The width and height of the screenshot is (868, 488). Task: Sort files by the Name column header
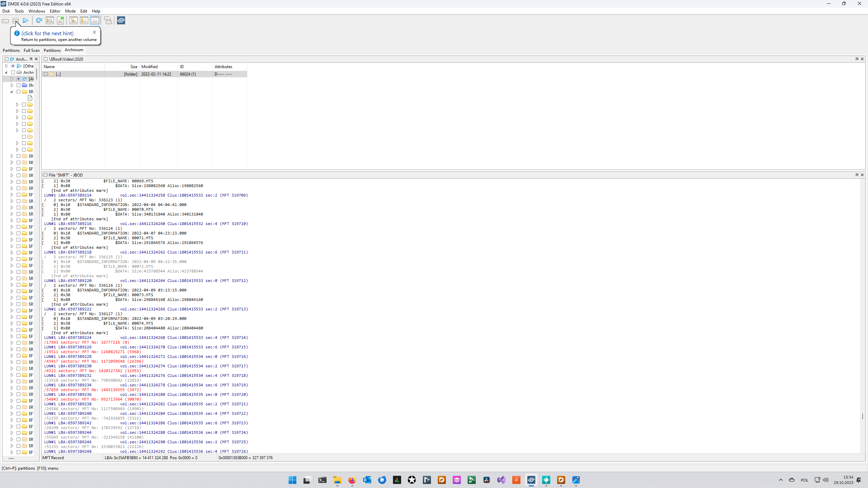(x=73, y=66)
